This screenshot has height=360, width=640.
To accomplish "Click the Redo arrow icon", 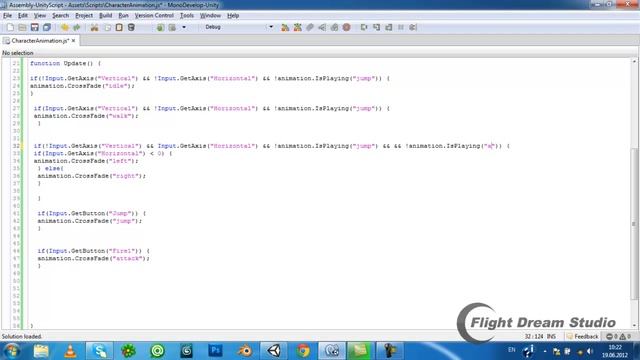I will click(77, 27).
